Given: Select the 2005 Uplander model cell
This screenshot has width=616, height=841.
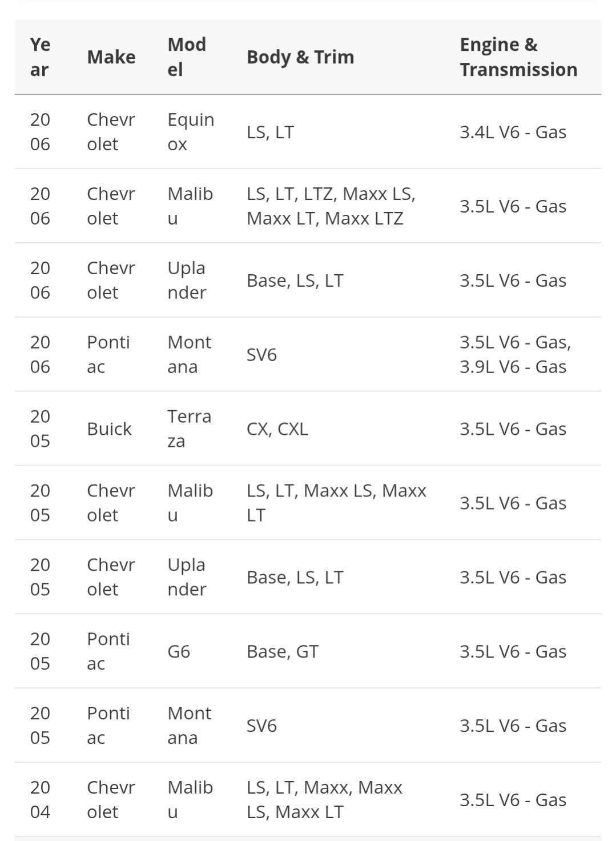Looking at the screenshot, I should click(x=187, y=577).
